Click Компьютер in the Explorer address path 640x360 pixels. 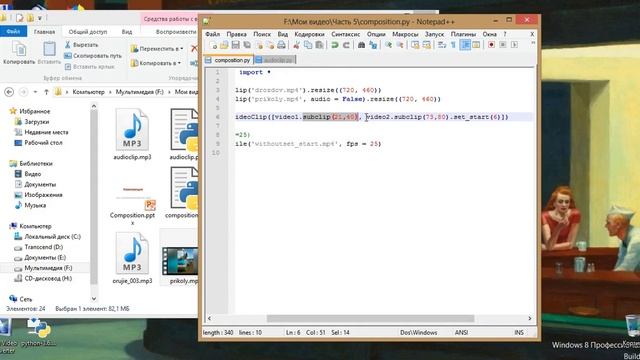(88, 92)
